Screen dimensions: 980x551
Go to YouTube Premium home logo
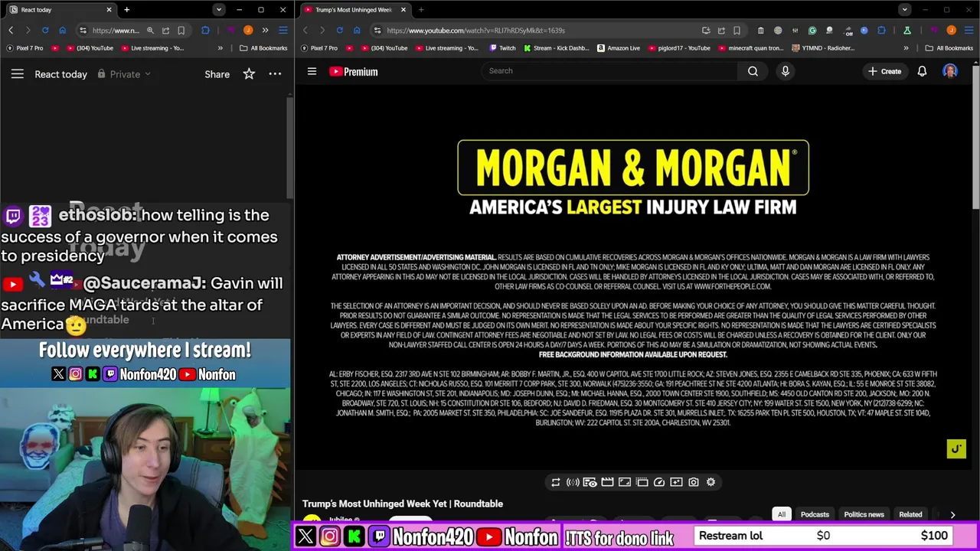(x=353, y=71)
